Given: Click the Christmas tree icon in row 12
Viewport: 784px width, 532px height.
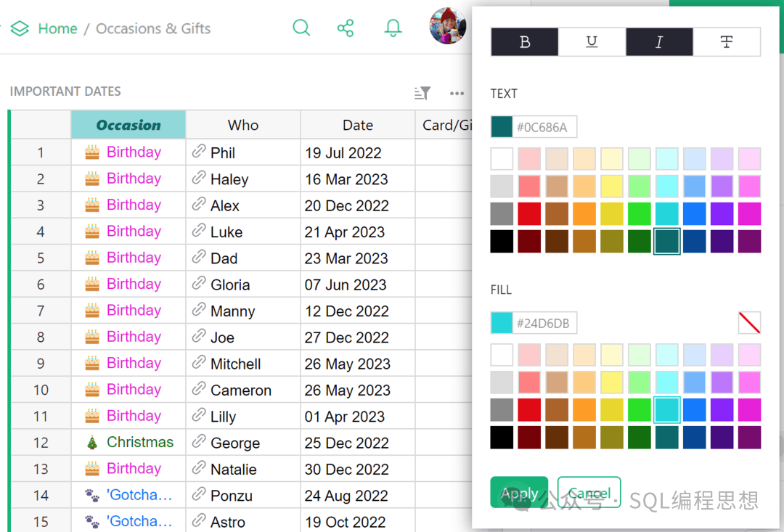Looking at the screenshot, I should [x=92, y=443].
